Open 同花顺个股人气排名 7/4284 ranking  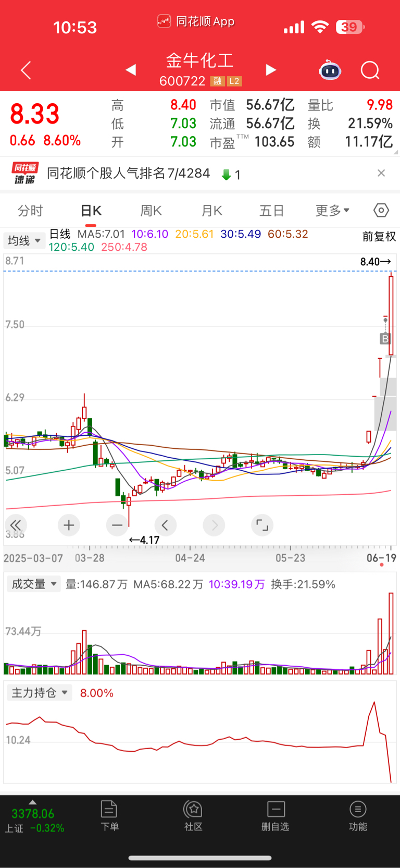click(129, 173)
